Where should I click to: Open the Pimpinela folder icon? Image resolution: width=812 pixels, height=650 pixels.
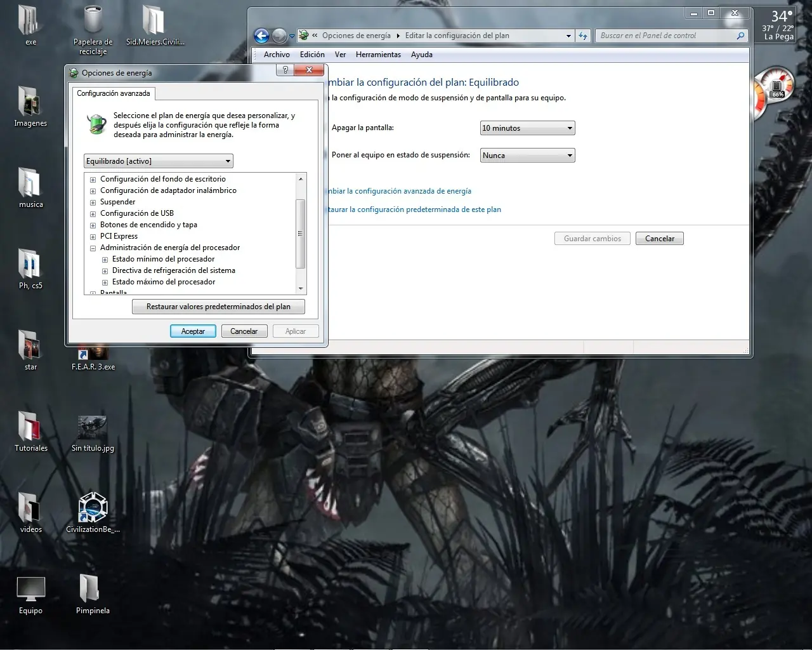[93, 594]
